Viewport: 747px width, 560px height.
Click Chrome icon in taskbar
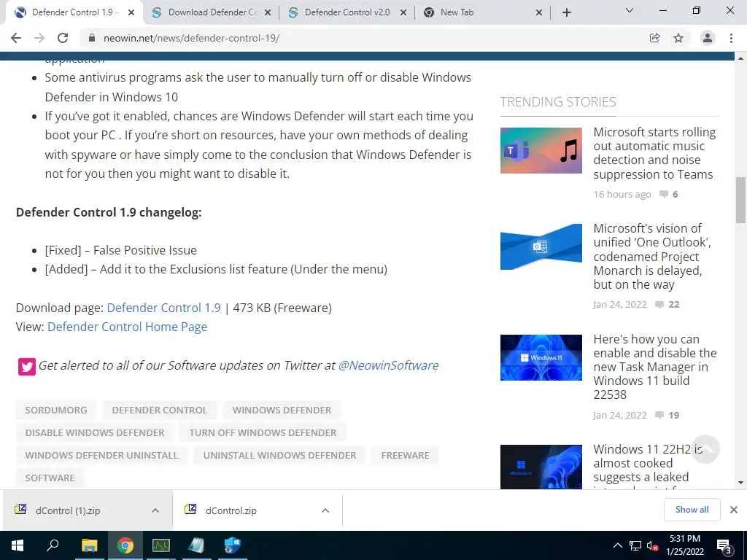tap(125, 545)
